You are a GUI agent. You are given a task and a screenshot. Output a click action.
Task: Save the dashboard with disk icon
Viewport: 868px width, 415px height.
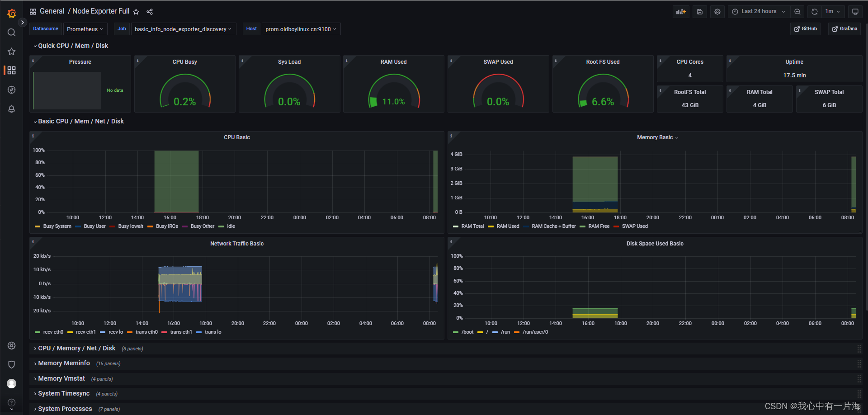699,12
